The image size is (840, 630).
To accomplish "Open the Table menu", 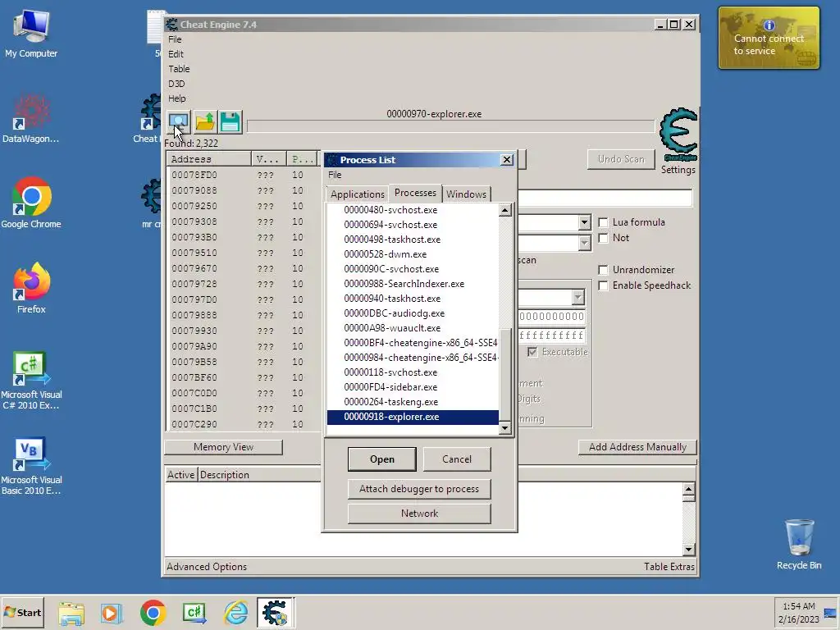I will [x=179, y=69].
